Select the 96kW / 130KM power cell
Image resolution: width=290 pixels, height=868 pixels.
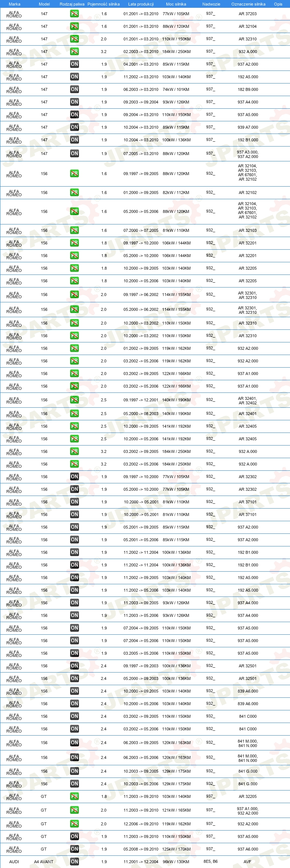pos(176,862)
